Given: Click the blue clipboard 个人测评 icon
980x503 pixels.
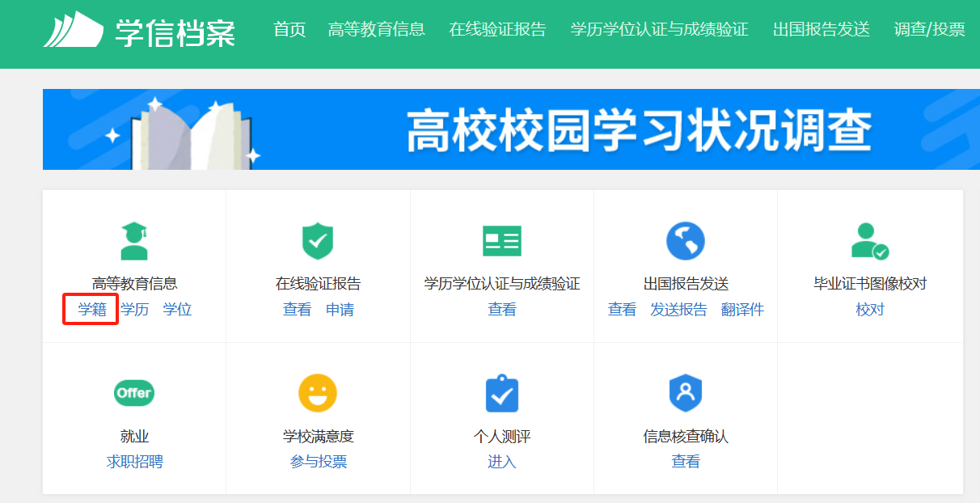Looking at the screenshot, I should pyautogui.click(x=502, y=393).
